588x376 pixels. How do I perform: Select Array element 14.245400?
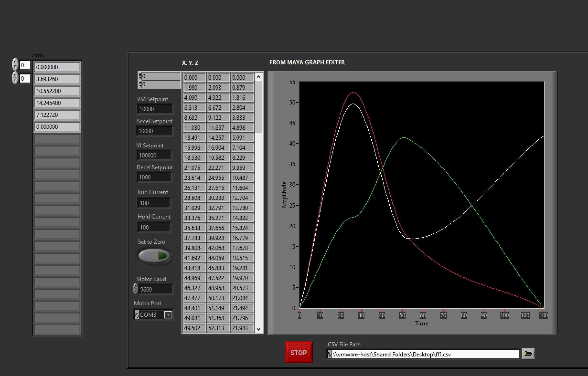click(x=57, y=103)
